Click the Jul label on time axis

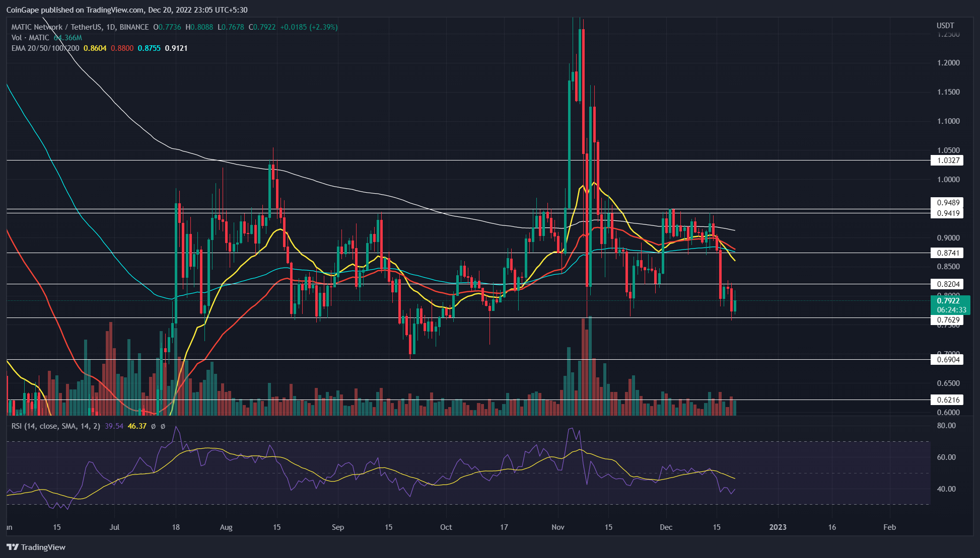click(114, 527)
